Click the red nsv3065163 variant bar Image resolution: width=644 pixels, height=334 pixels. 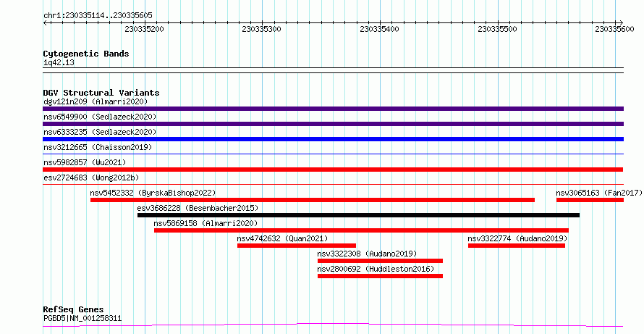click(590, 200)
